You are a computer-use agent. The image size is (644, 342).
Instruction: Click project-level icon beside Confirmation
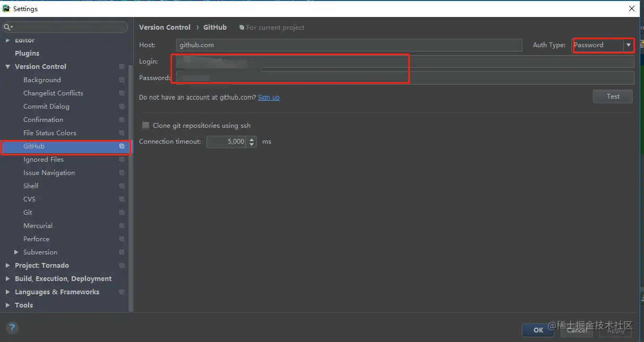[122, 120]
